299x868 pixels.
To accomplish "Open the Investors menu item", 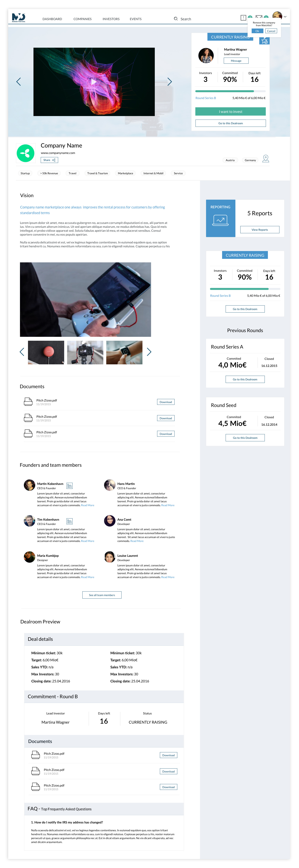I will click(111, 19).
